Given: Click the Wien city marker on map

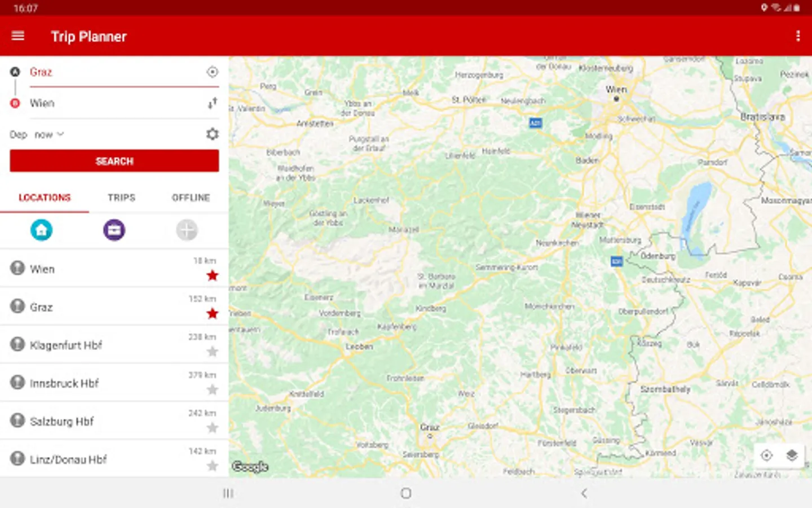Looking at the screenshot, I should 616,98.
